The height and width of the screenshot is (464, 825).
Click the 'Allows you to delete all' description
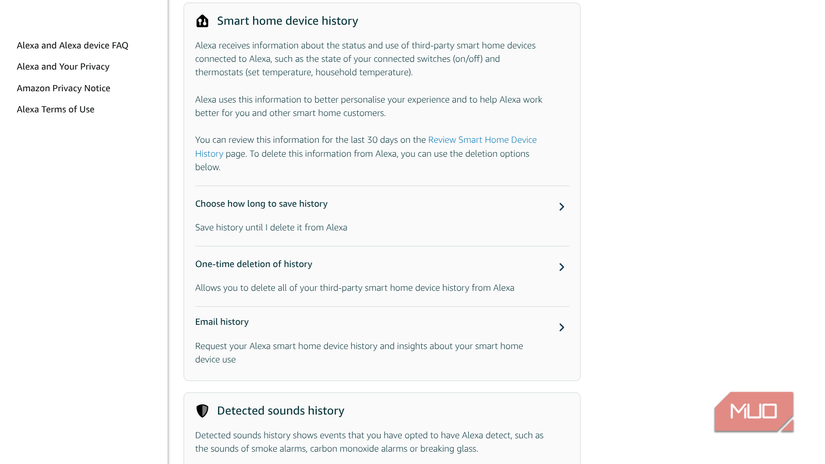coord(354,288)
